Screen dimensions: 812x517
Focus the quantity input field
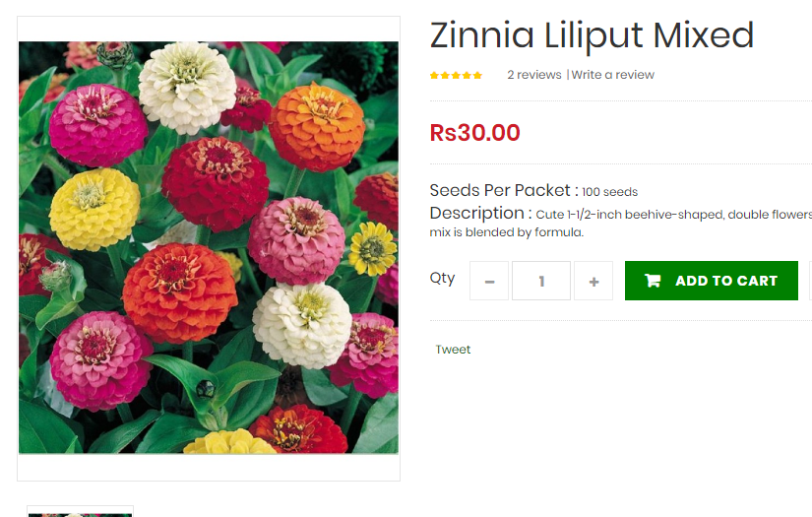tap(541, 281)
